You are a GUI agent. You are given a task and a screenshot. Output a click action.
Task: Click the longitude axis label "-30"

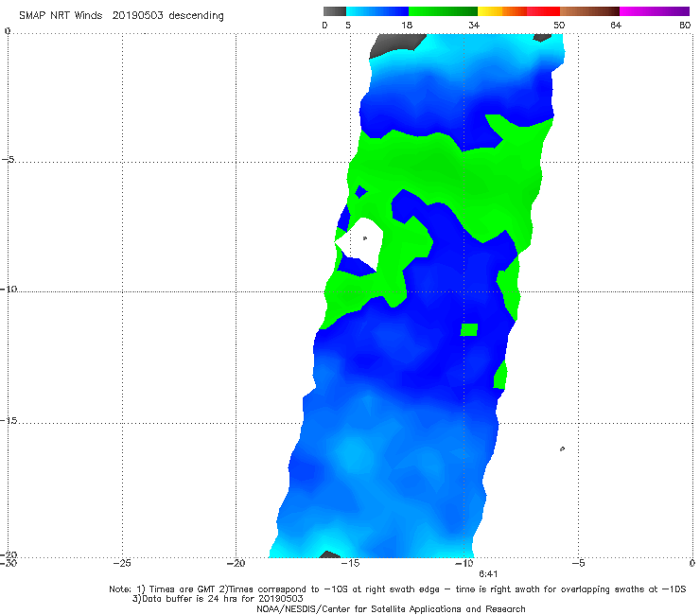(9, 563)
